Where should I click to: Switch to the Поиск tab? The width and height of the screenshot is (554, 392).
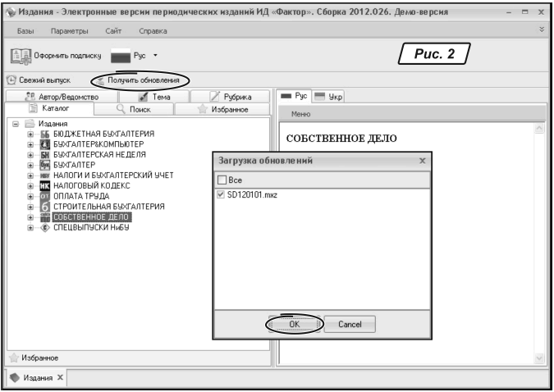tap(133, 108)
